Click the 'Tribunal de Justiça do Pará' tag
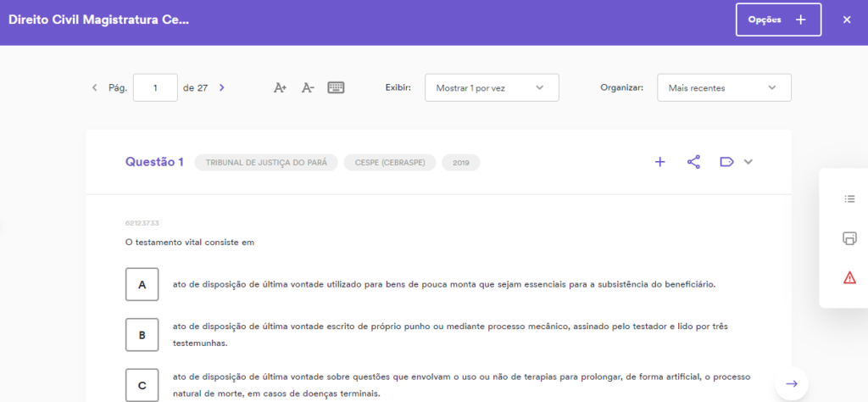Viewport: 868px width, 402px height. click(266, 163)
